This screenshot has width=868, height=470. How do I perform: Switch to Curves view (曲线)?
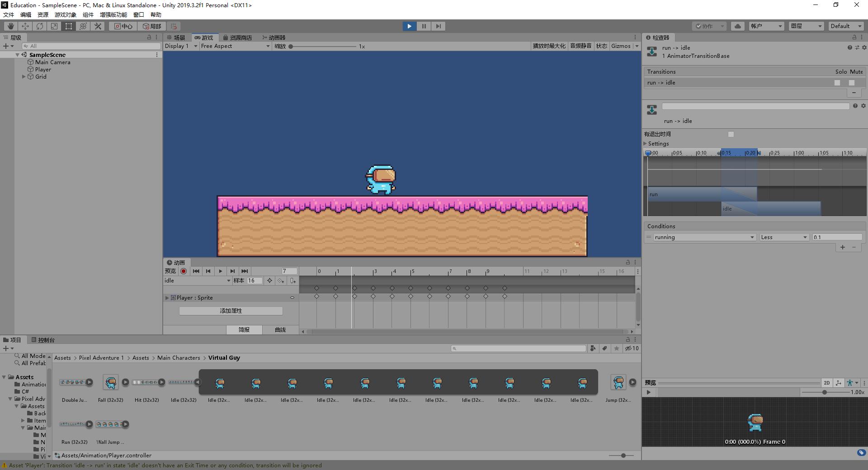pos(280,330)
